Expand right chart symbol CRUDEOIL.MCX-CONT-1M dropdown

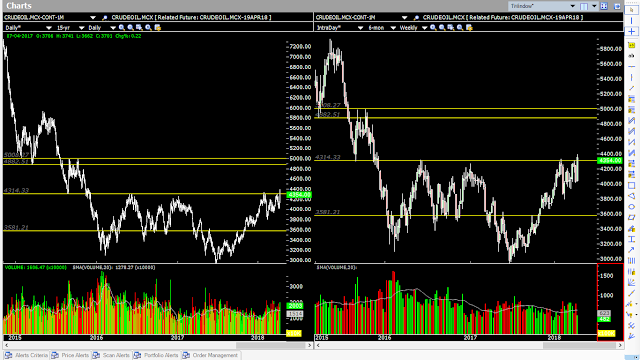point(404,18)
